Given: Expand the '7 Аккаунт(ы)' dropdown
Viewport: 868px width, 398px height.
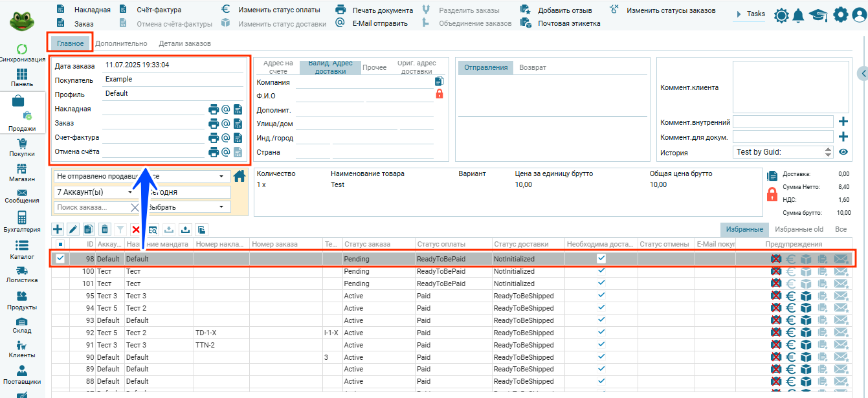Looking at the screenshot, I should tap(130, 192).
